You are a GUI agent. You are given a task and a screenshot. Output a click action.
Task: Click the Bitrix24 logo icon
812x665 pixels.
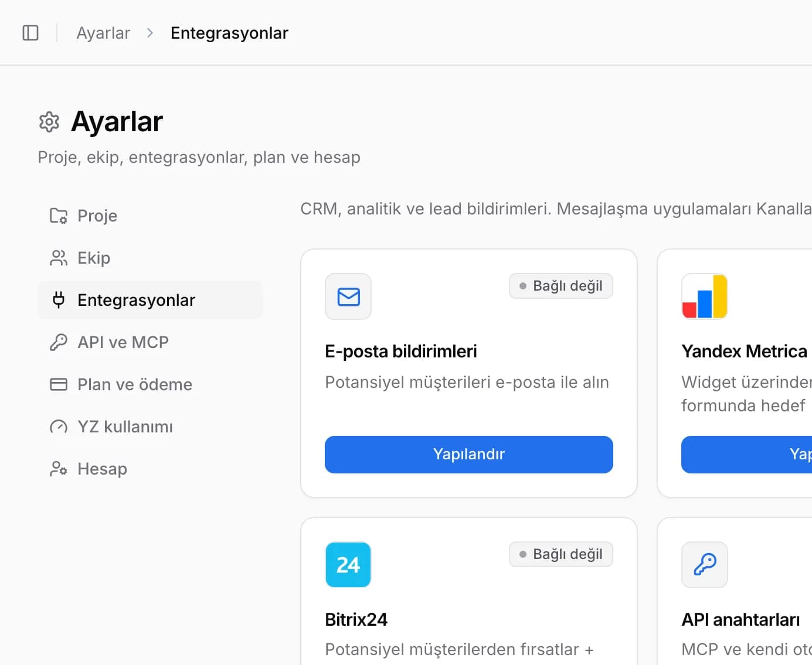click(348, 565)
